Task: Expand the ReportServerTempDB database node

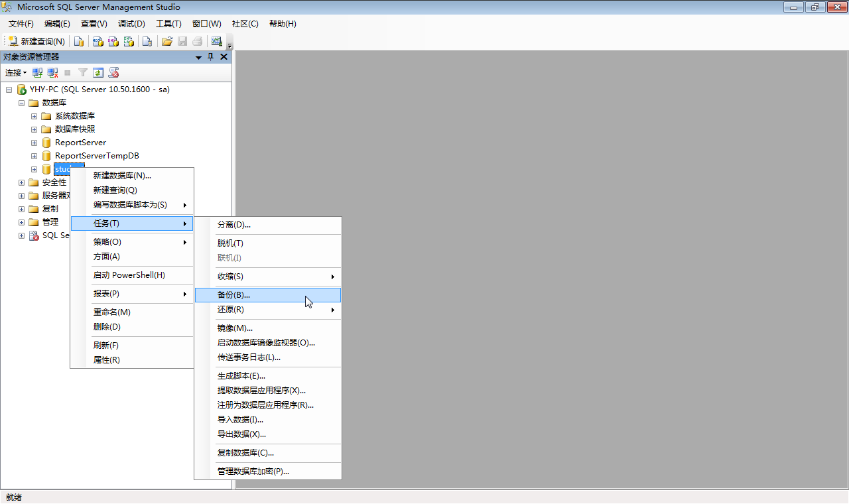Action: pos(34,156)
